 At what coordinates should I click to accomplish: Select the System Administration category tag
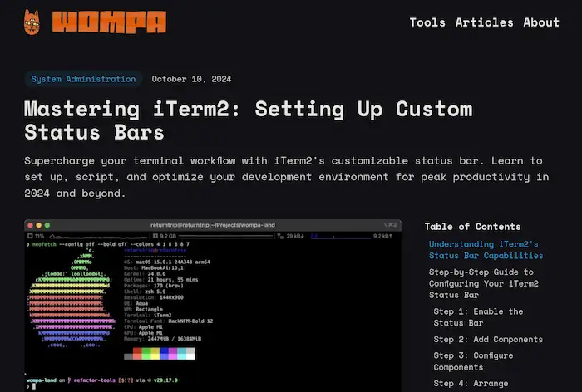[x=83, y=79]
